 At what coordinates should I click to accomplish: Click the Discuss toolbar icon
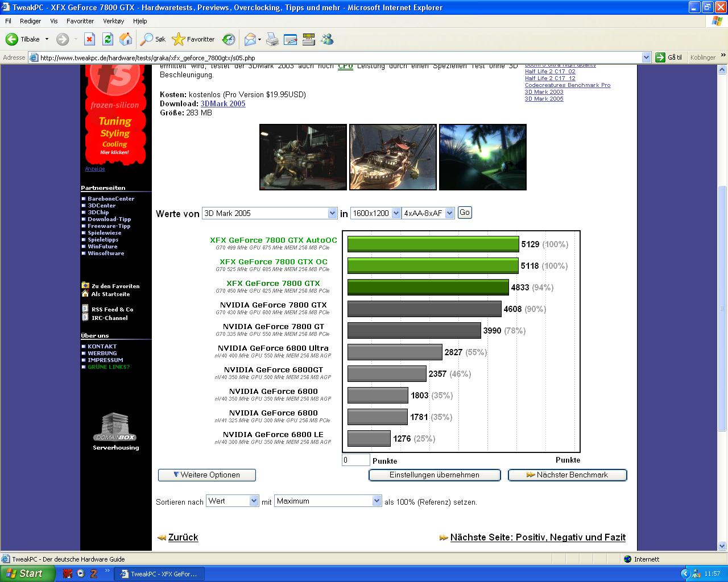tap(309, 39)
